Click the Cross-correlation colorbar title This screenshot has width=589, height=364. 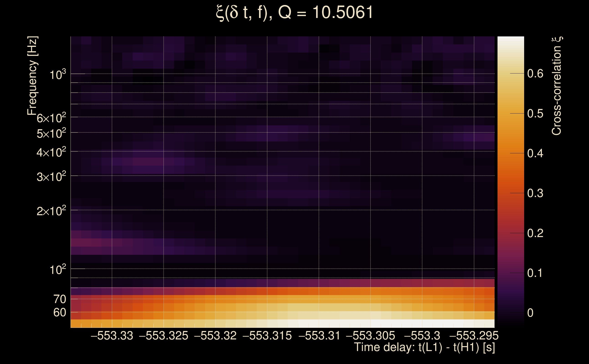pos(557,86)
